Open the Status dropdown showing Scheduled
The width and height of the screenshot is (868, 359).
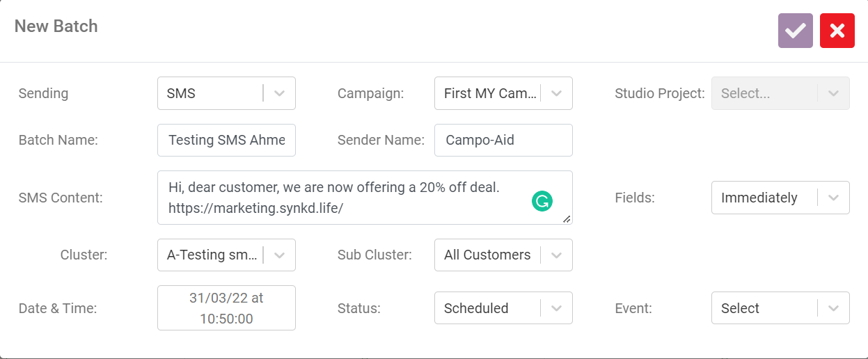tap(487, 308)
